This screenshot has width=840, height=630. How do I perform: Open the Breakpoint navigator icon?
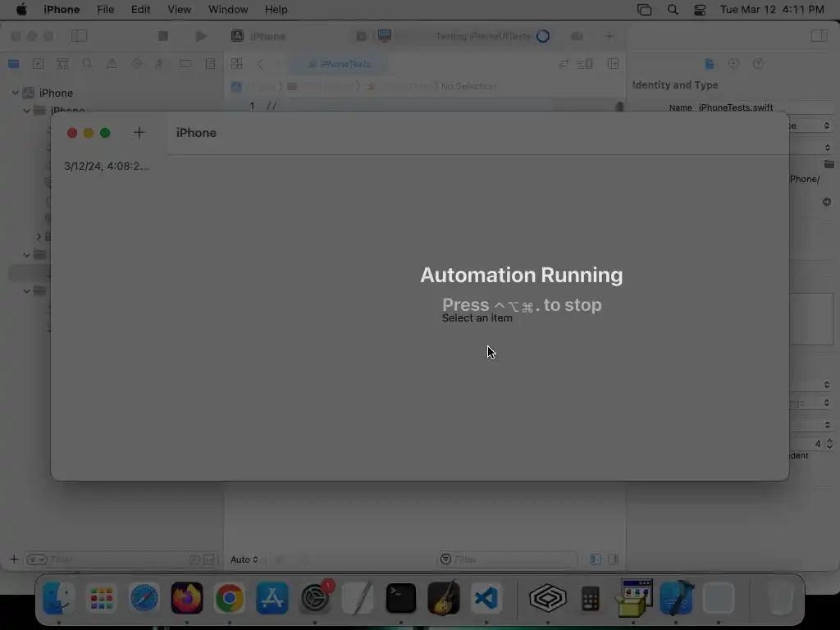185,64
